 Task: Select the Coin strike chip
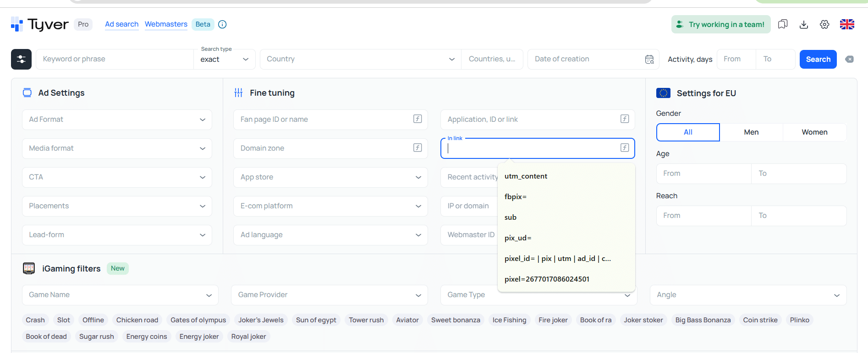pos(760,320)
